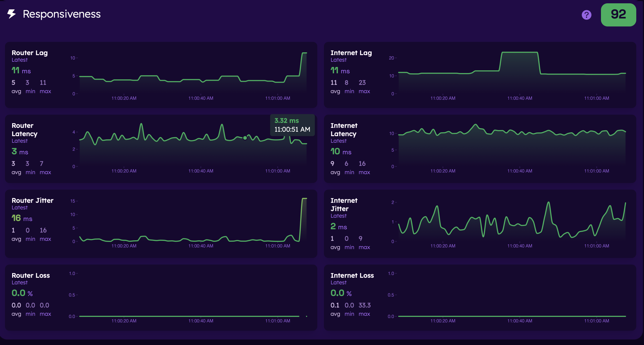Image resolution: width=644 pixels, height=345 pixels.
Task: Select the Responsiveness section title
Action: pos(62,14)
